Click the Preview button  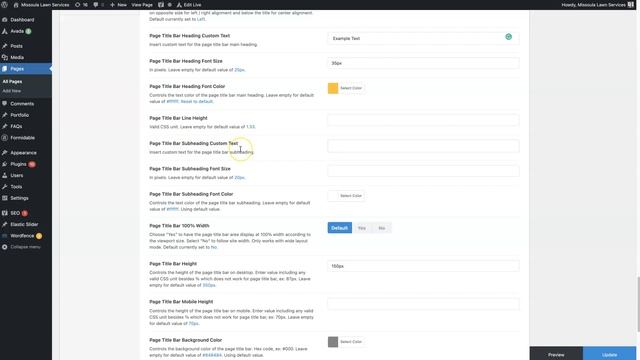556,354
